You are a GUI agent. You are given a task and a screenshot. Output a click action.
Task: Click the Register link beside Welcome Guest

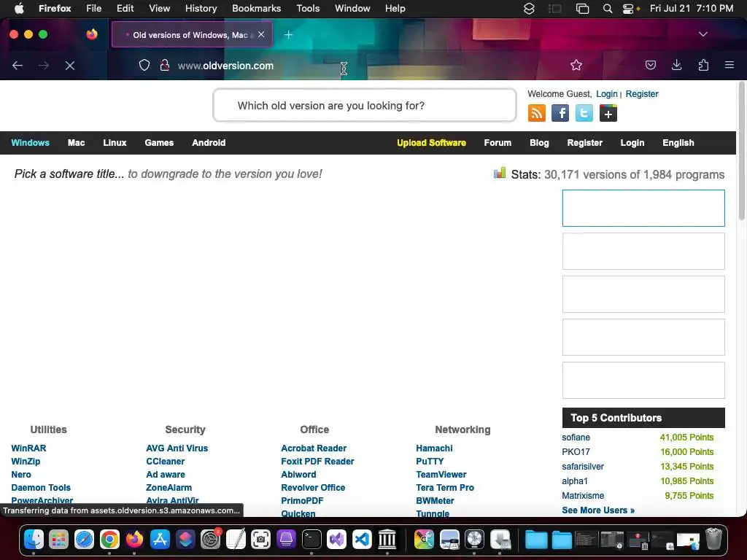tap(642, 94)
